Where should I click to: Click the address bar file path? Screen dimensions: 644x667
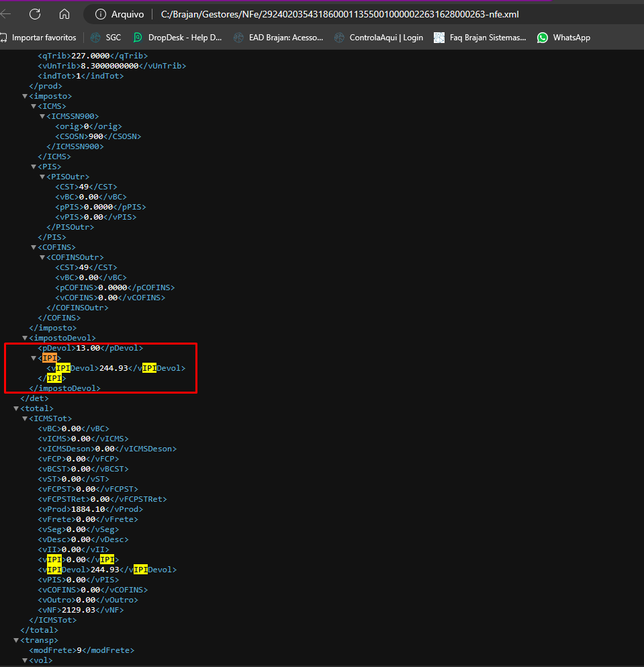(336, 14)
